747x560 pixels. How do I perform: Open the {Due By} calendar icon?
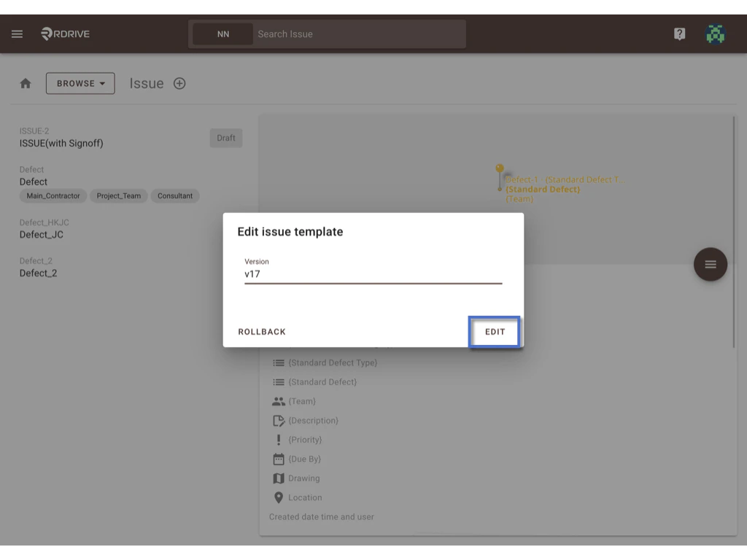[280, 459]
